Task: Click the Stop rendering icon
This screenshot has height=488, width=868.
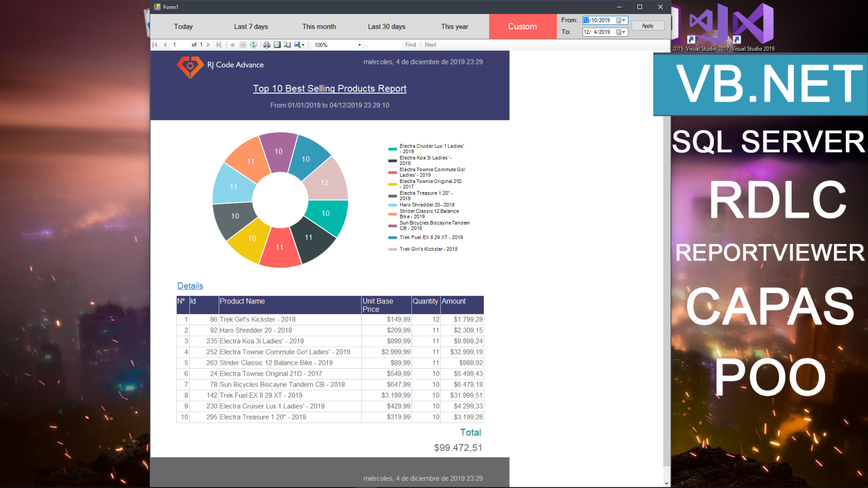Action: tap(242, 45)
